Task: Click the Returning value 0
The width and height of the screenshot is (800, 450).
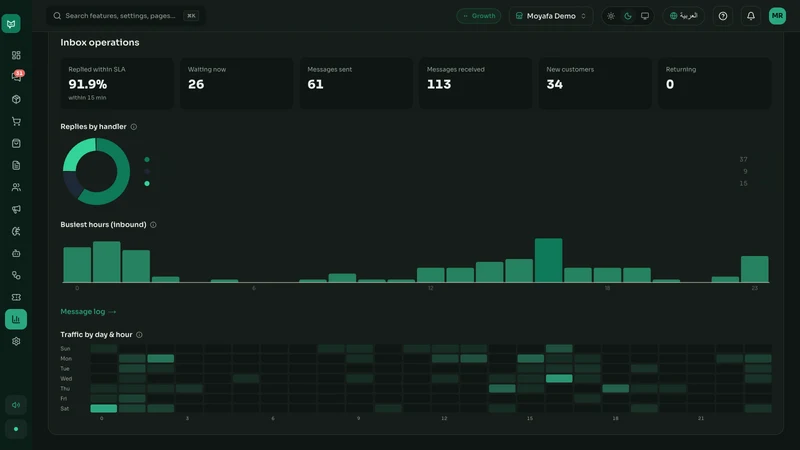Action: (x=670, y=84)
